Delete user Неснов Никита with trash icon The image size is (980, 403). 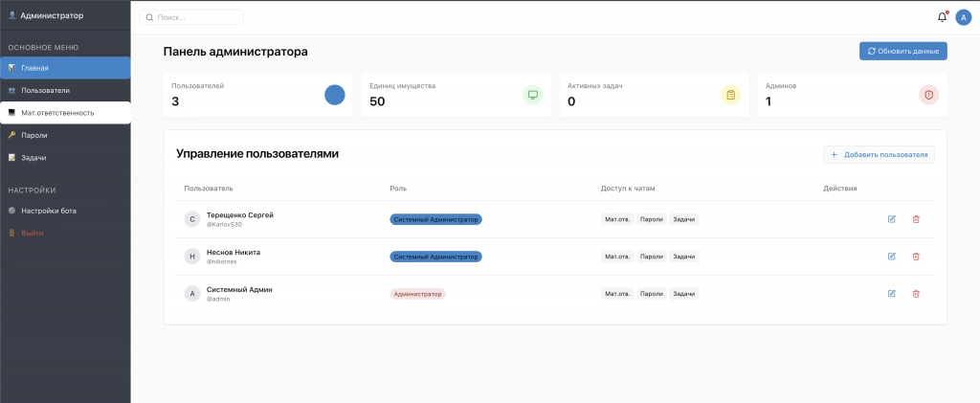[916, 257]
